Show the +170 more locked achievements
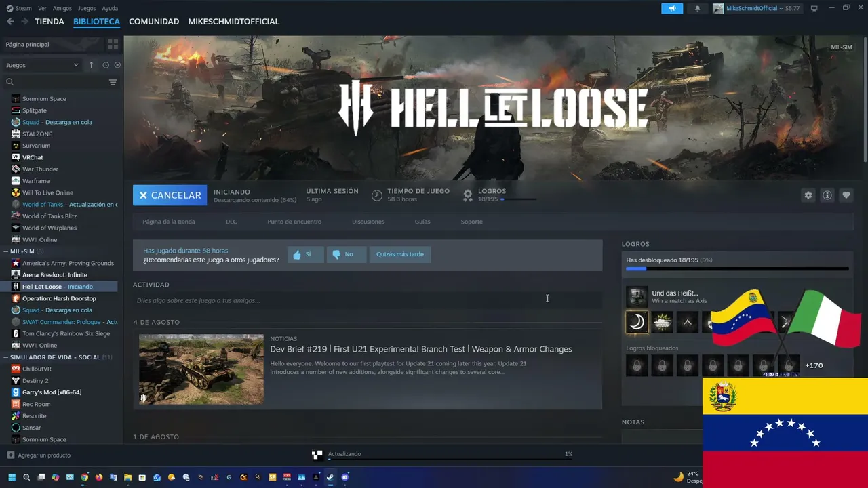This screenshot has height=488, width=868. 814,366
